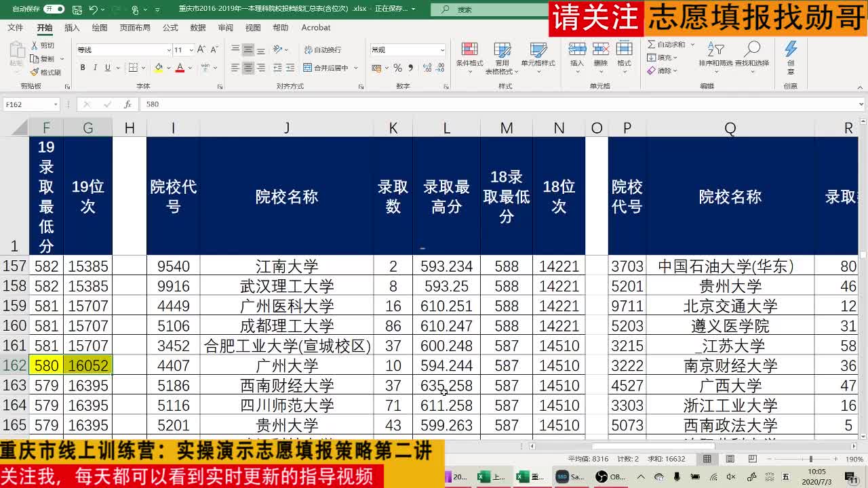The image size is (868, 488).
Task: Apply the yellow fill color bucket
Action: pos(158,68)
